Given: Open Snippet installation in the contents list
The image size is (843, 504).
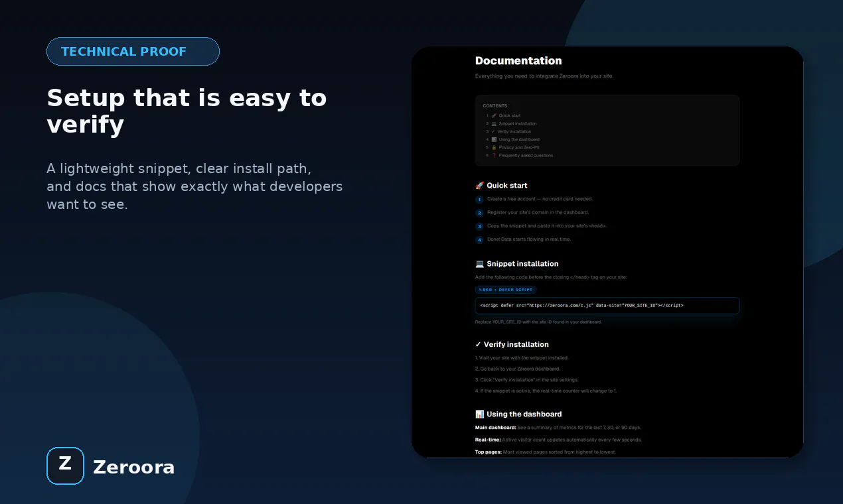Looking at the screenshot, I should (518, 124).
